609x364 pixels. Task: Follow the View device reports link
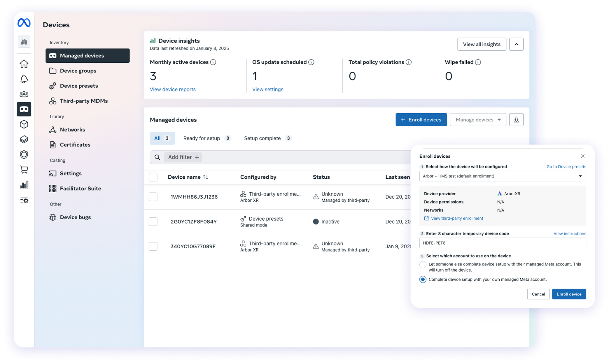click(173, 89)
